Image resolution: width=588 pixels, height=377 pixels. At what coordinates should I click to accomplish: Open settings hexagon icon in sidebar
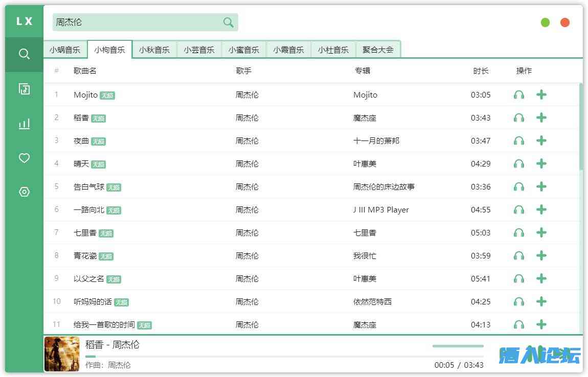pos(24,192)
